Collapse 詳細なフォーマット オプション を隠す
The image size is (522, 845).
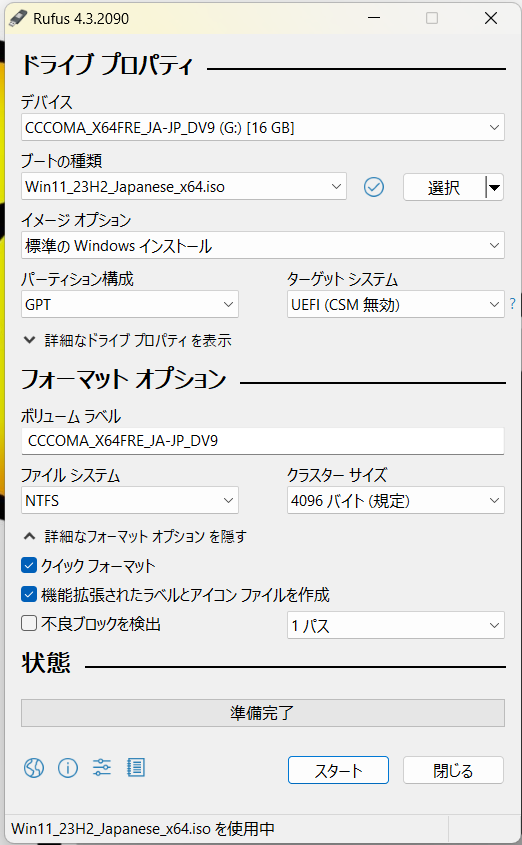click(x=135, y=536)
